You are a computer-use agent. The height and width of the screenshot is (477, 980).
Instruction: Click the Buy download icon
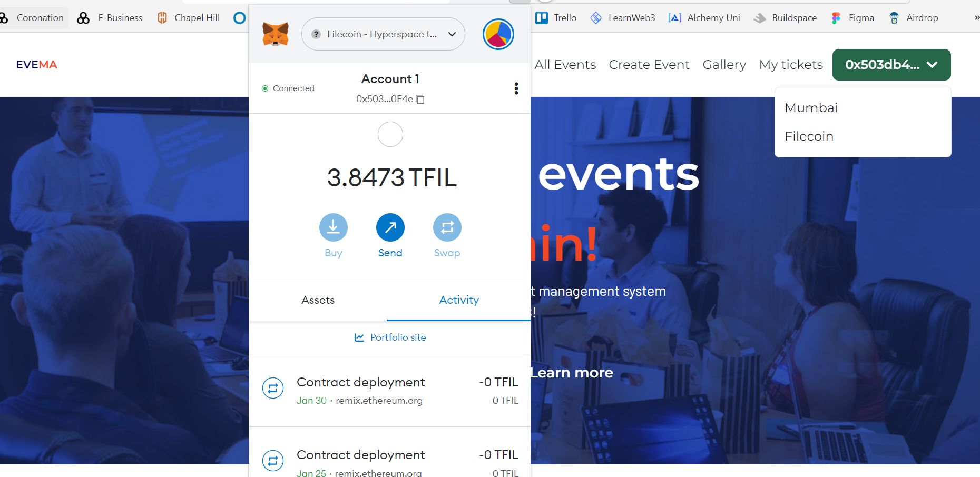(x=334, y=227)
